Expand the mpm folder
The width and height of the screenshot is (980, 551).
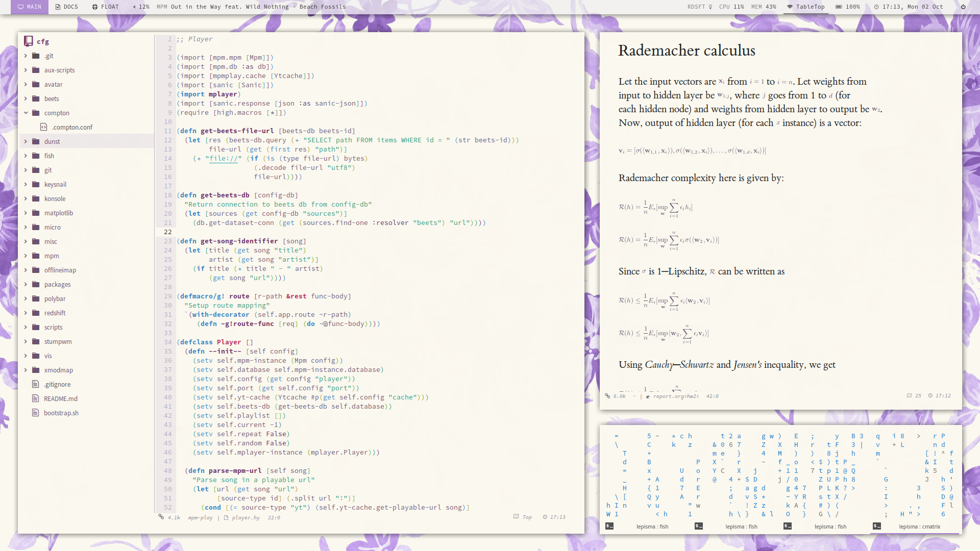[26, 256]
